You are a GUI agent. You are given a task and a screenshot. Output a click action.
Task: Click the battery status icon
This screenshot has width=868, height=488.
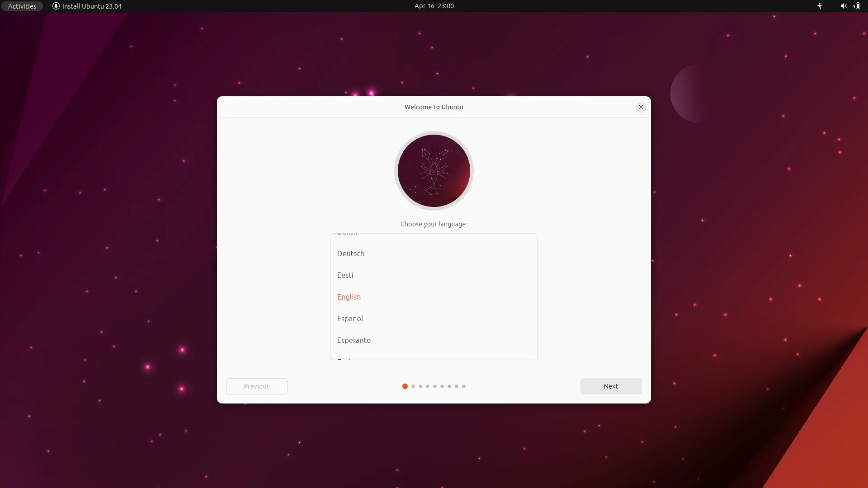tap(857, 6)
